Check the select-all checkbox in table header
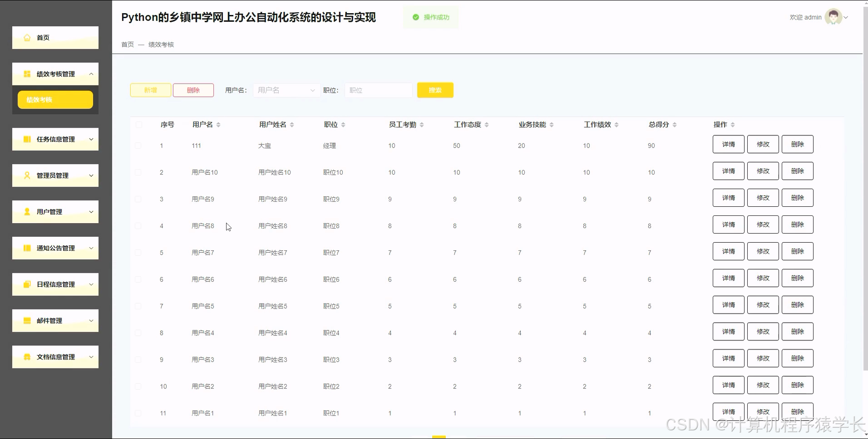The image size is (868, 439). [138, 125]
